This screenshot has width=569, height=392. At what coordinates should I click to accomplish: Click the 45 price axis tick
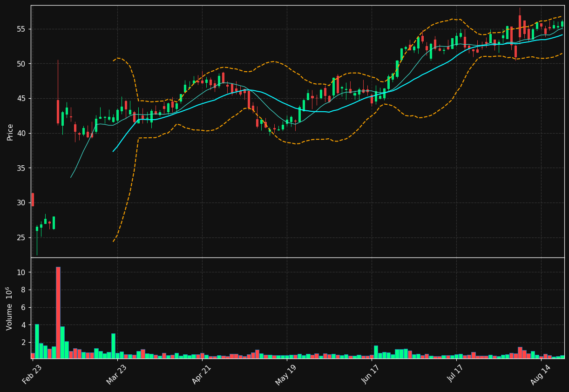click(21, 99)
